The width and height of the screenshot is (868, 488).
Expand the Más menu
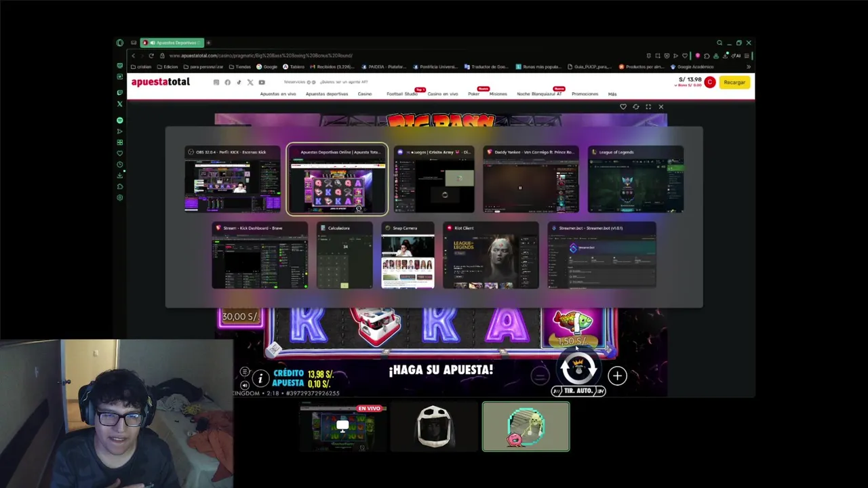(x=612, y=94)
